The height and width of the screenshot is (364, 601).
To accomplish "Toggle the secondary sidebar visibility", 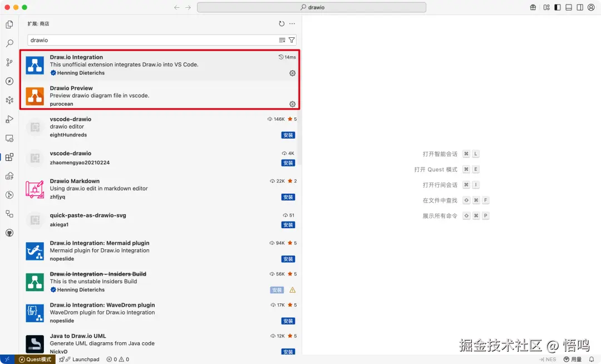I will (580, 7).
